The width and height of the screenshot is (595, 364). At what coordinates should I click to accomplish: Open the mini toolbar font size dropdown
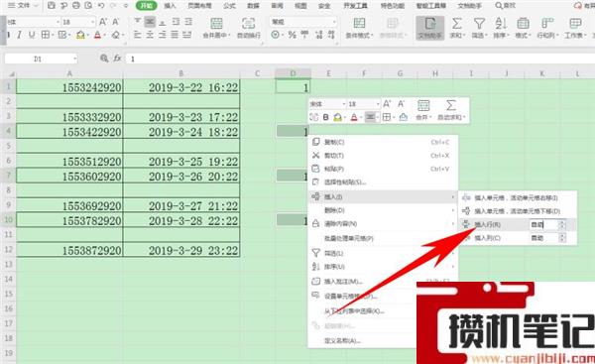pos(377,104)
